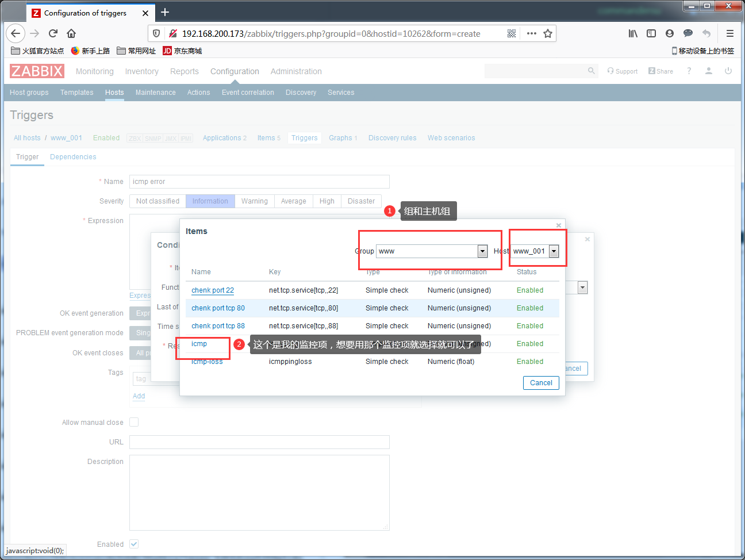
Task: Close the Items popup with the X
Action: tap(559, 225)
